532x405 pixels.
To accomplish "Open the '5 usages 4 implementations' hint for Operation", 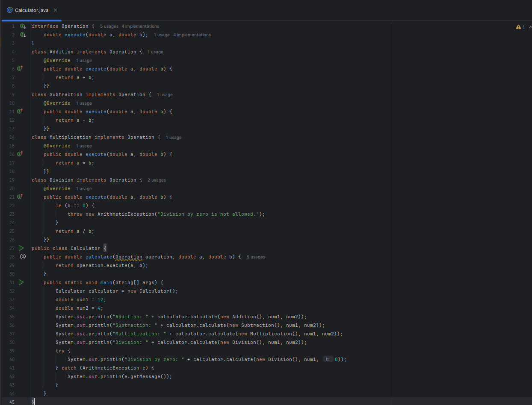I will click(129, 26).
